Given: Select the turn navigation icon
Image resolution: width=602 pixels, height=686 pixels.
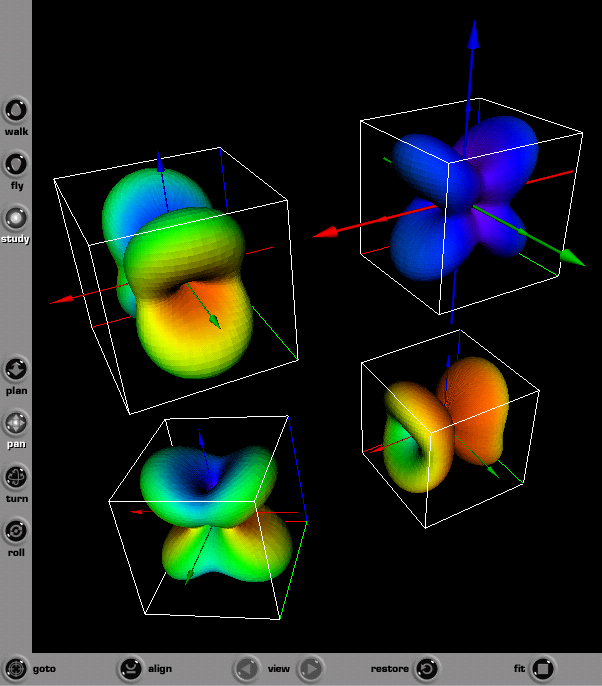Looking at the screenshot, I should coord(16,477).
